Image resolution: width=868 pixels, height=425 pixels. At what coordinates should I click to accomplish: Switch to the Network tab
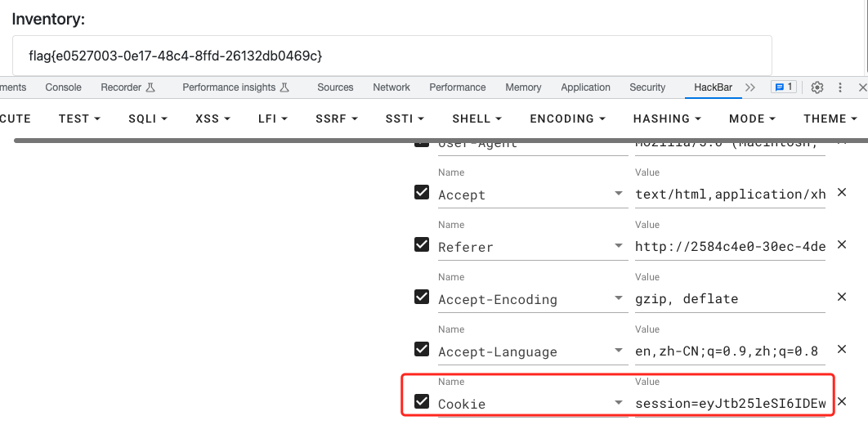(391, 87)
